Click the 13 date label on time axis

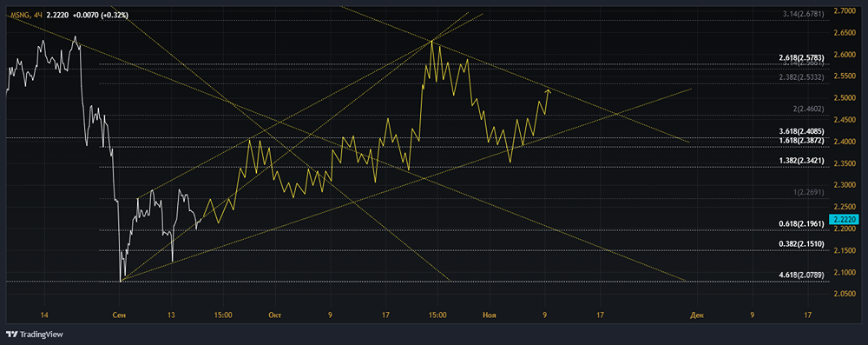(x=172, y=315)
